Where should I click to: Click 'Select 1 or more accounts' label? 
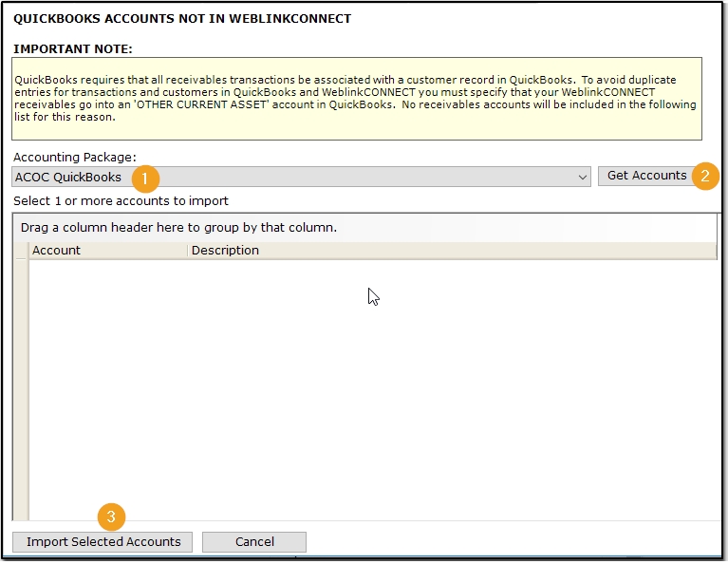(x=121, y=200)
